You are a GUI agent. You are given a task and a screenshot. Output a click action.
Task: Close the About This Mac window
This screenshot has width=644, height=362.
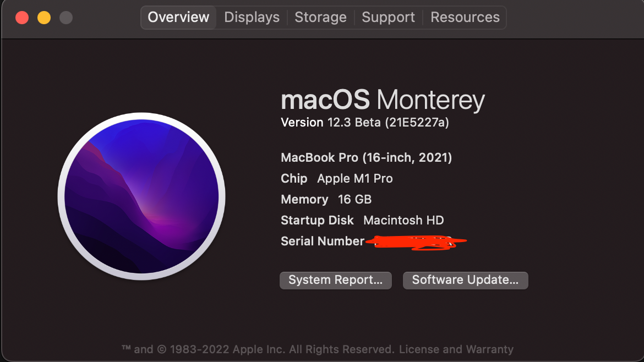click(22, 18)
